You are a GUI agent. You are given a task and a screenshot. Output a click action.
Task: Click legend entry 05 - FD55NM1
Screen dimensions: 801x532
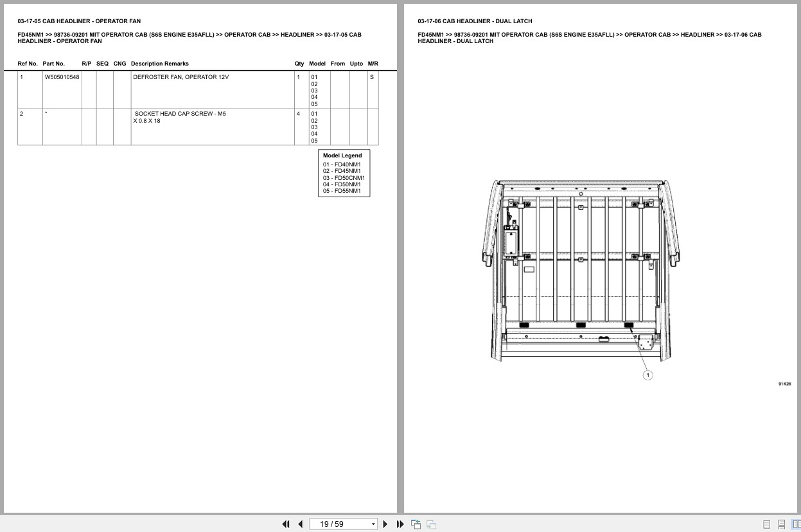click(x=342, y=191)
